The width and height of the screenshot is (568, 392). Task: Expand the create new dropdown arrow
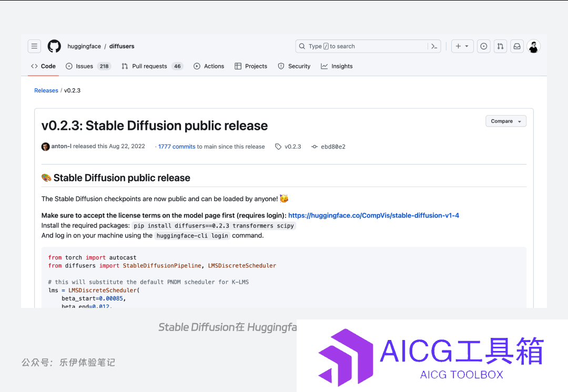467,46
